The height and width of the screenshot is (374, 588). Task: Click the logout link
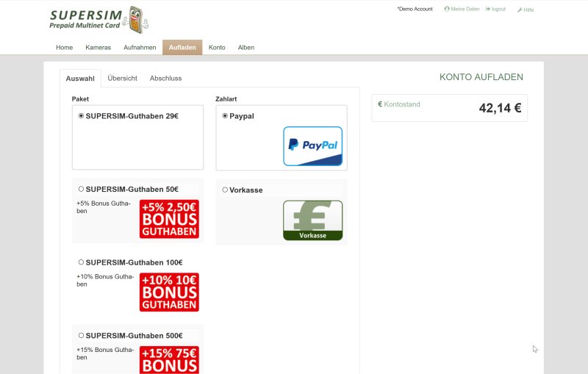coord(496,9)
